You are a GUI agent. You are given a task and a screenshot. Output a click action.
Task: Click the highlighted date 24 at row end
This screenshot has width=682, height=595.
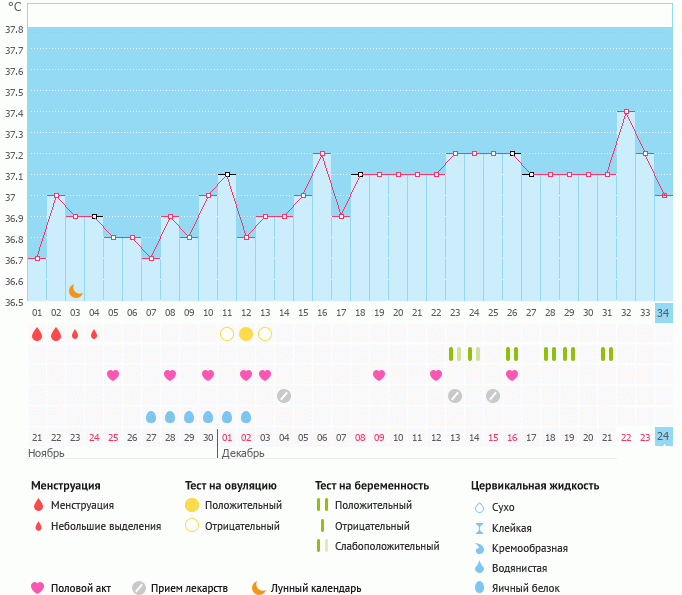[x=664, y=436]
